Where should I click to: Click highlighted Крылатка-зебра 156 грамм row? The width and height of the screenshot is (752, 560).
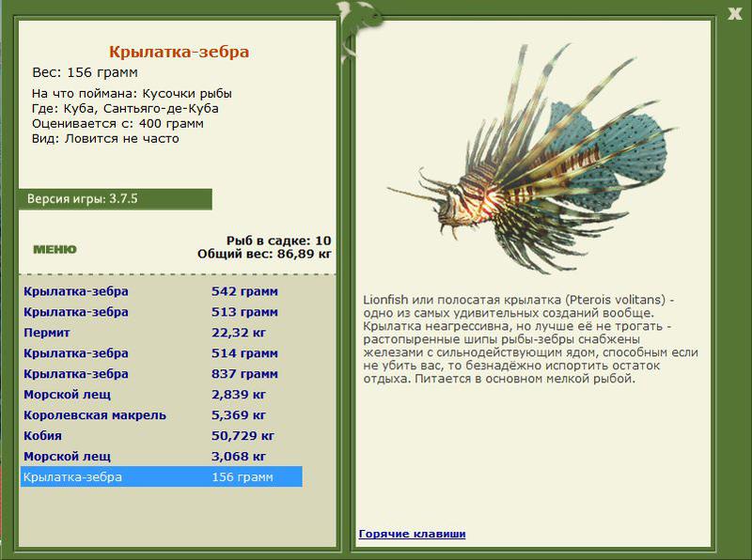pyautogui.click(x=161, y=476)
